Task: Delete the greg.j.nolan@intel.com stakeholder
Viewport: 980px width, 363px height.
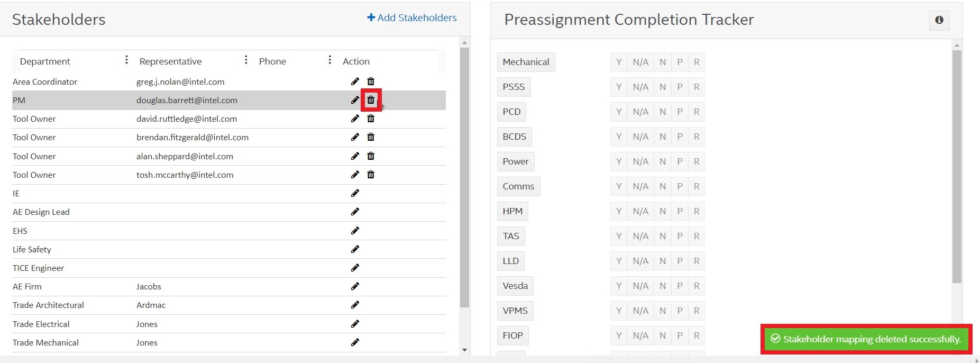Action: click(x=371, y=81)
